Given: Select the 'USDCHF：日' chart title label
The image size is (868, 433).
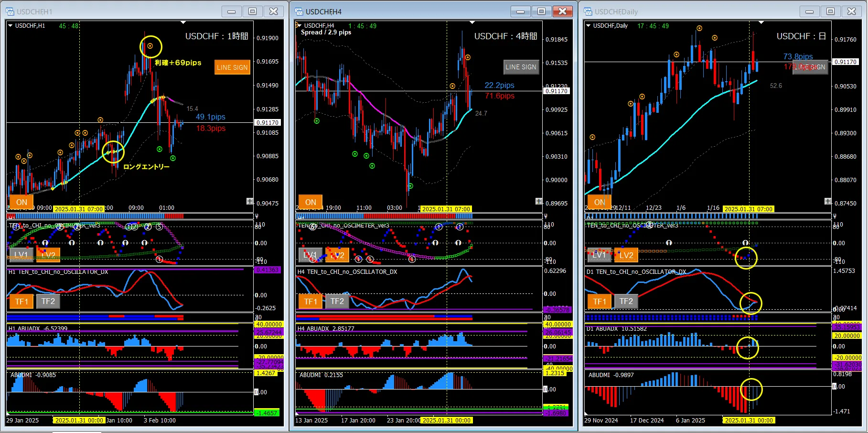Looking at the screenshot, I should [801, 36].
